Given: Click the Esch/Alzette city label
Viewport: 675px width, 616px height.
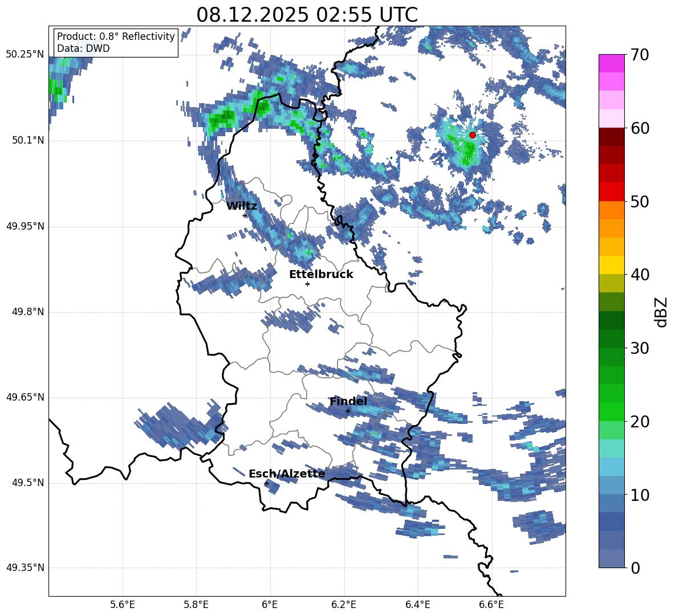Looking at the screenshot, I should pos(287,474).
